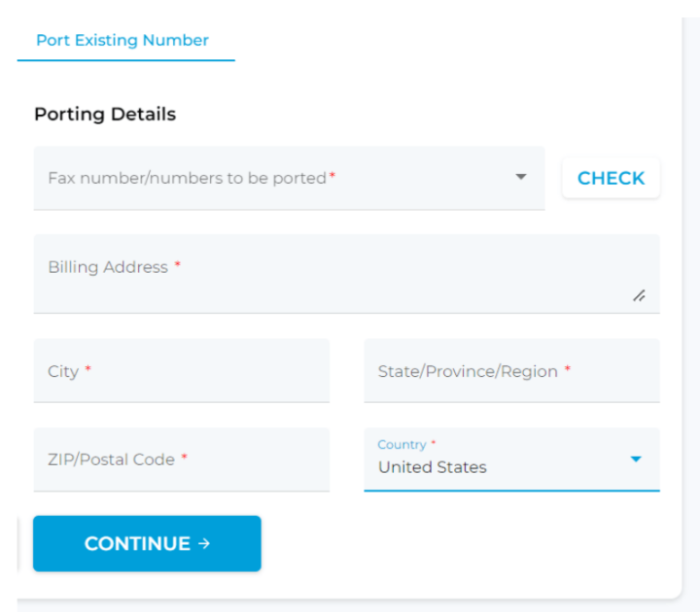Click the arrow icon on the CONTINUE button
The width and height of the screenshot is (700, 612).
point(204,543)
